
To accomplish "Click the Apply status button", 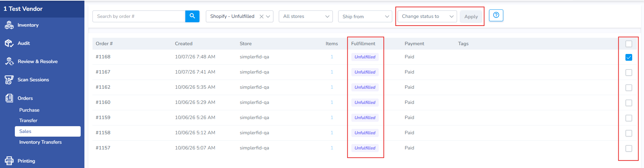I will tap(471, 17).
